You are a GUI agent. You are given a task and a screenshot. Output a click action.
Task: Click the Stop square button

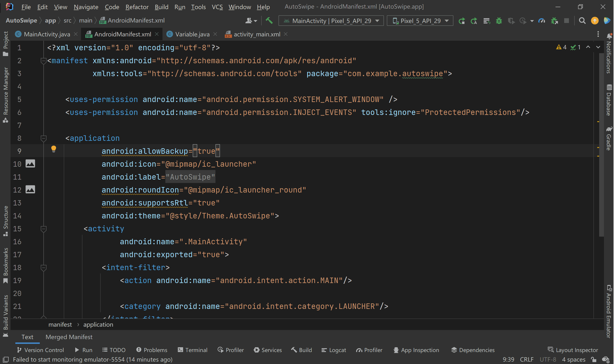pyautogui.click(x=566, y=21)
